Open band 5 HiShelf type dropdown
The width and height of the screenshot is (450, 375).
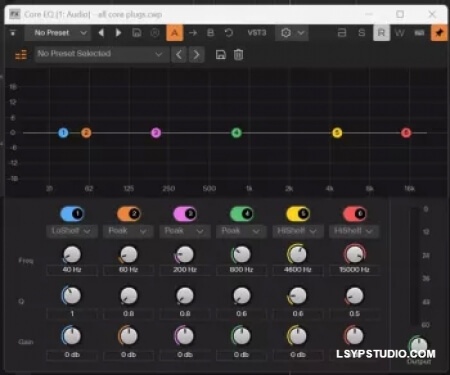(x=298, y=231)
